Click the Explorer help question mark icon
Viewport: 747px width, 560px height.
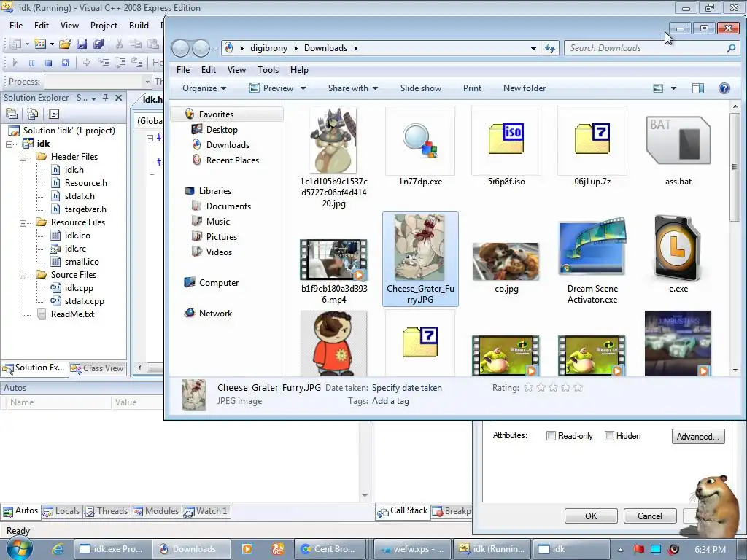pos(724,88)
